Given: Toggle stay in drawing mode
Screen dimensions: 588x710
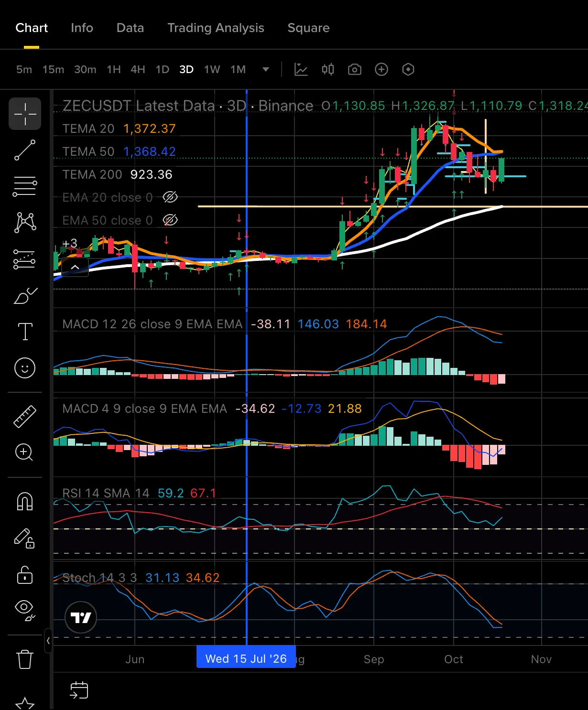Looking at the screenshot, I should pyautogui.click(x=24, y=538).
